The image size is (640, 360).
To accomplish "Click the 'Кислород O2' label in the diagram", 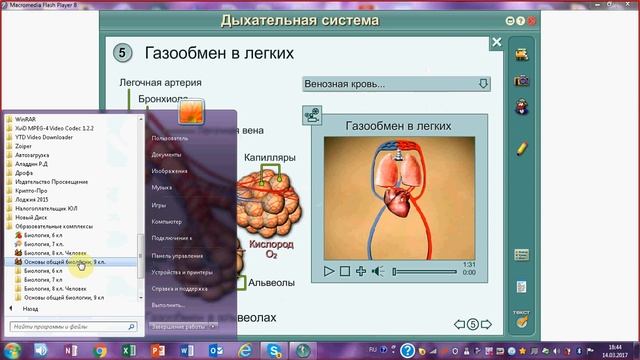I will [271, 249].
